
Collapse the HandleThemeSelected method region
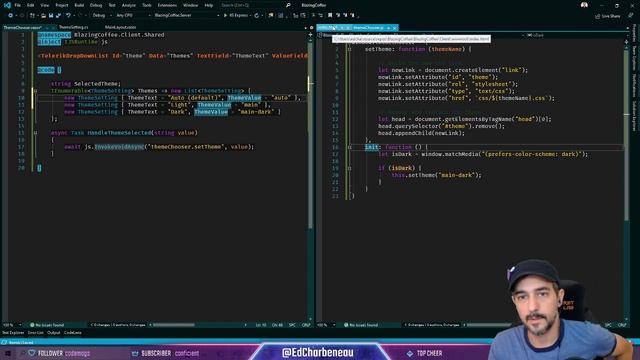(35, 133)
